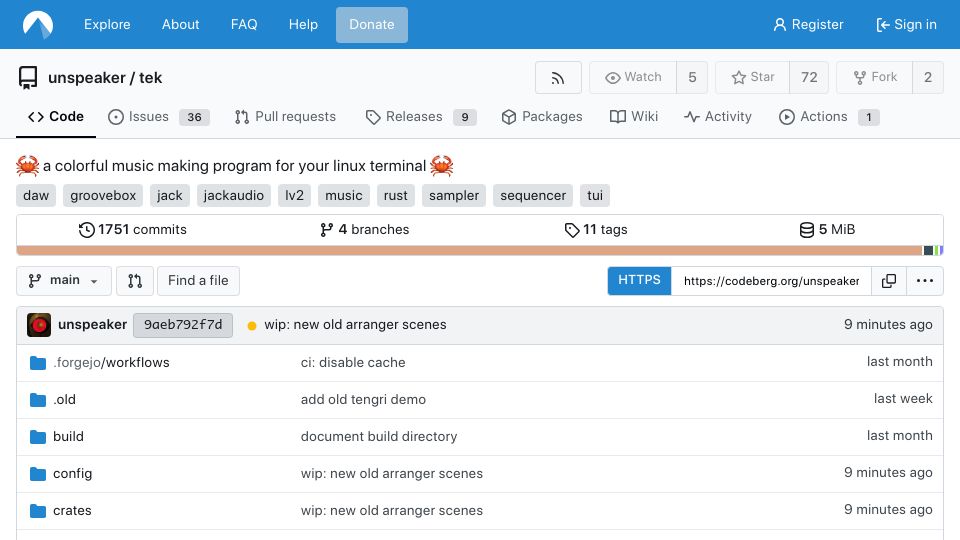Open the unspeaker author link in commit row
Screen dimensions: 960x540
click(92, 324)
